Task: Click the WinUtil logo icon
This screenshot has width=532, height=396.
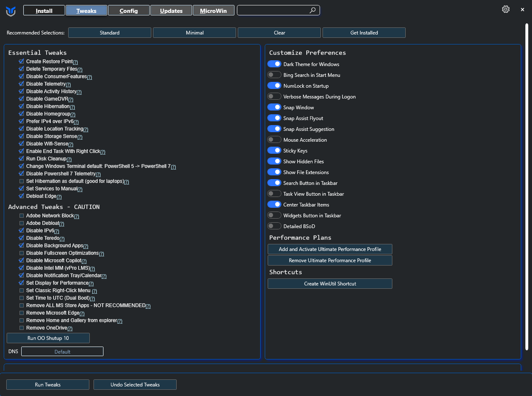Action: (11, 11)
